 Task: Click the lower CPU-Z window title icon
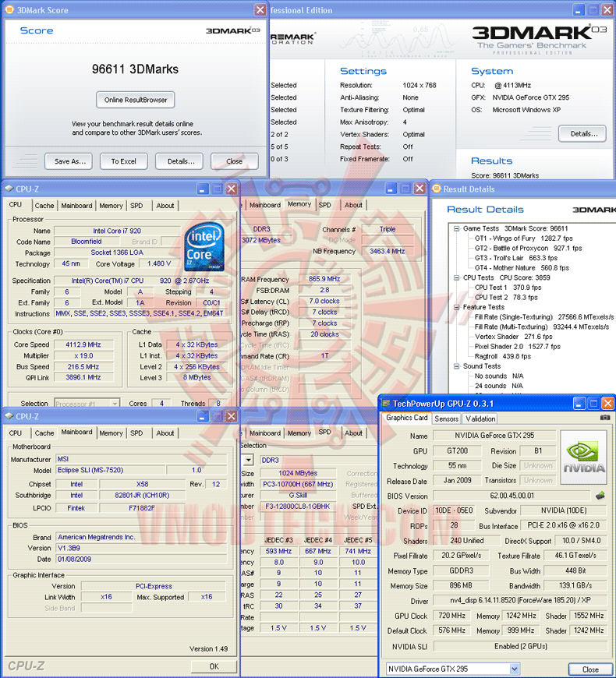9,416
